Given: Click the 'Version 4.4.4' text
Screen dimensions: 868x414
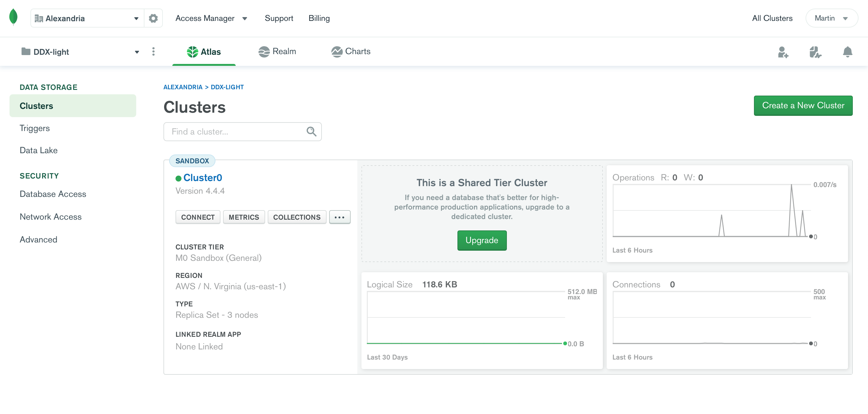Looking at the screenshot, I should (x=200, y=191).
